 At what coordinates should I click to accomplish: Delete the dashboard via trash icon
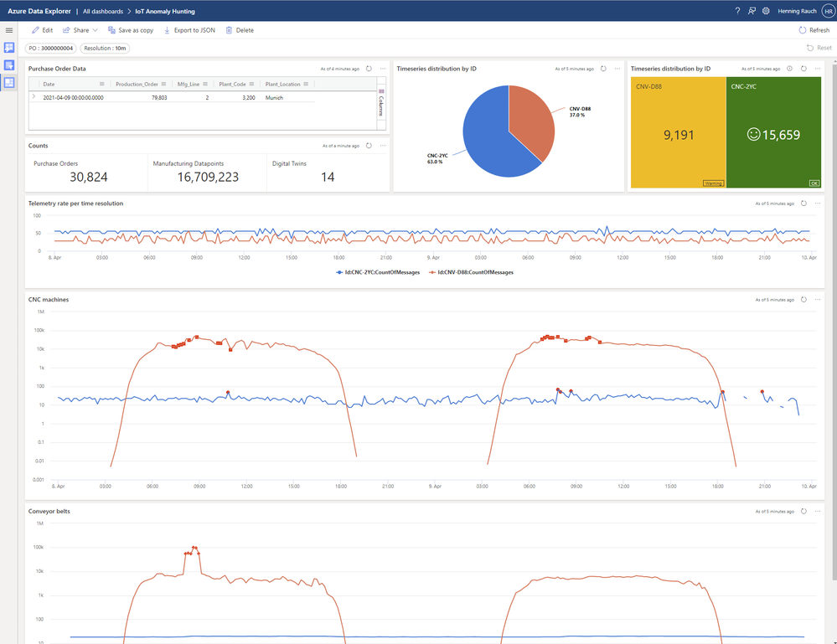(240, 30)
